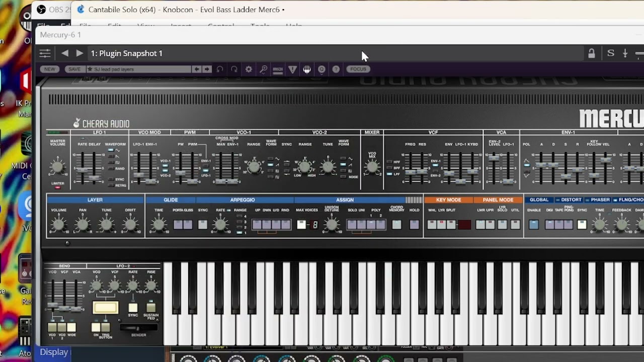644x362 pixels.
Task: Click the BENDER pitch control
Action: (138, 328)
